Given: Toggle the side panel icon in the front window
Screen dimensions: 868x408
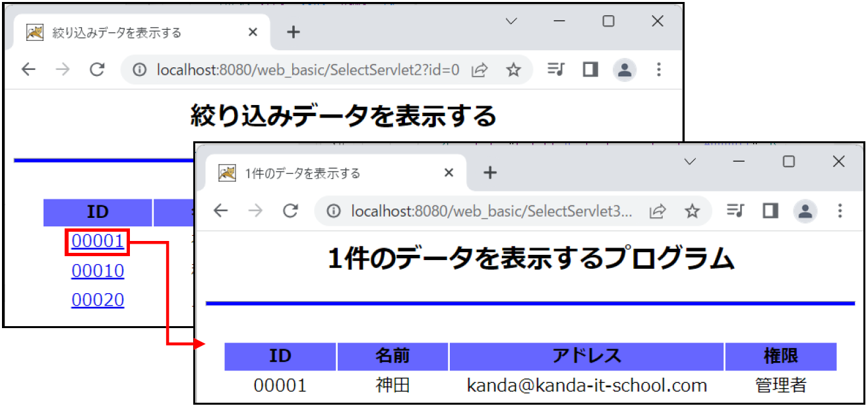Looking at the screenshot, I should (770, 211).
